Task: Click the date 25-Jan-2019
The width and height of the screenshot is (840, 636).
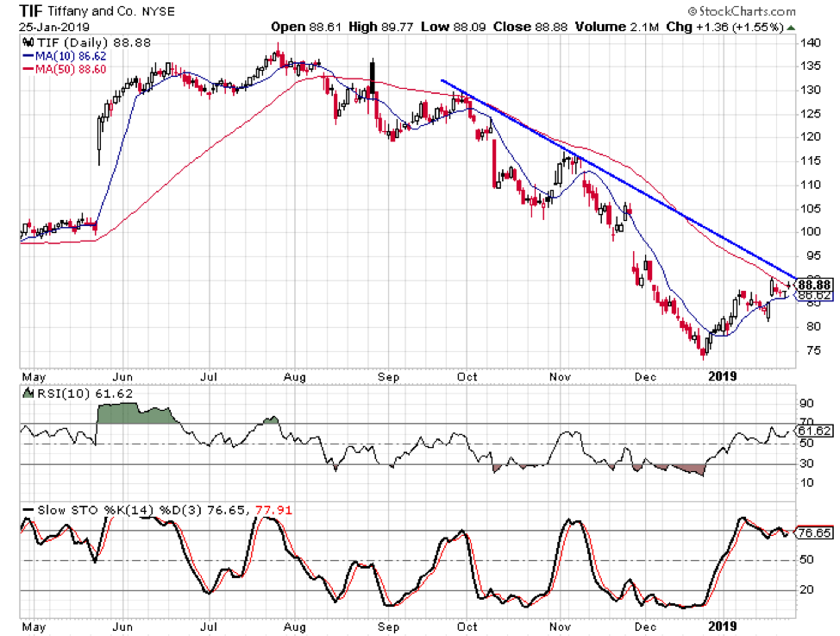Action: [54, 27]
